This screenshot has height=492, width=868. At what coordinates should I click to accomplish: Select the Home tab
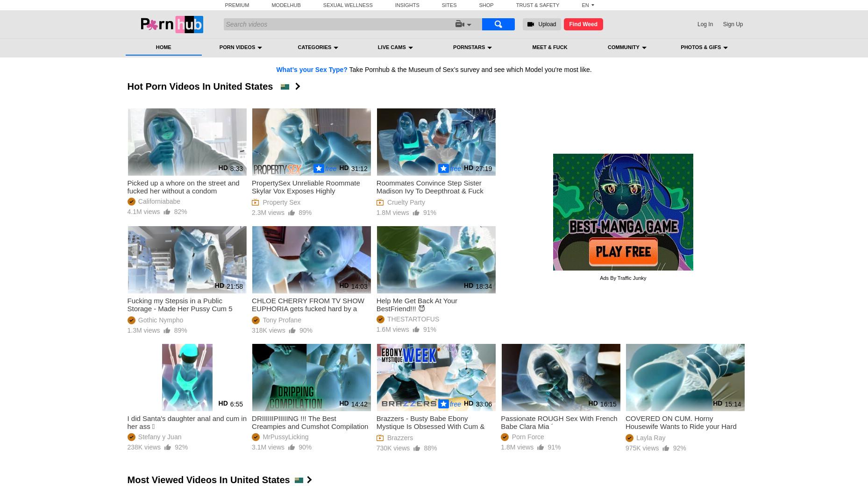coord(164,47)
